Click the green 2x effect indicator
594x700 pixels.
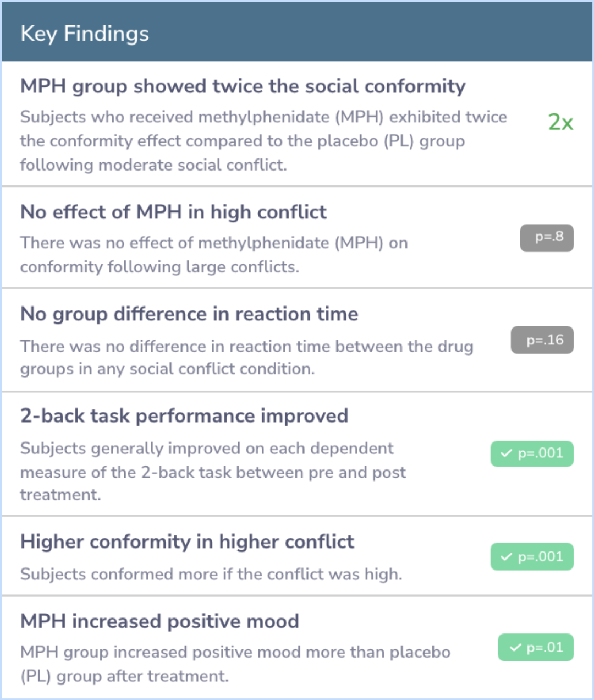point(560,122)
